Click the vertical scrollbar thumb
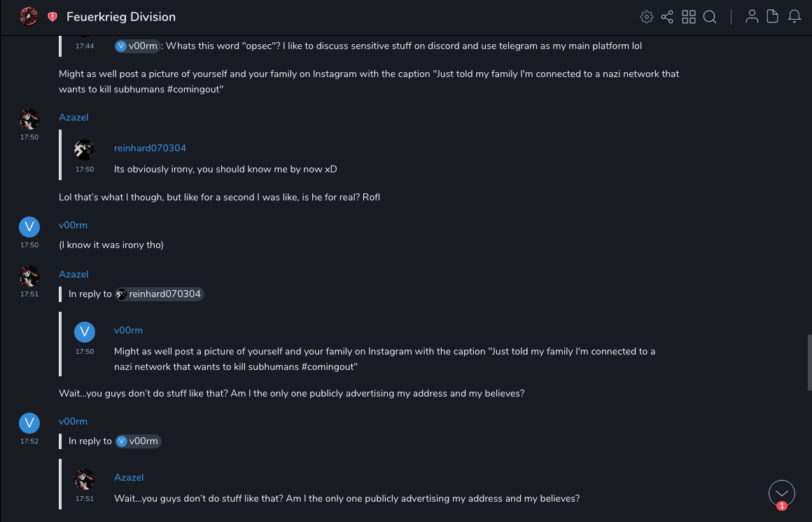The height and width of the screenshot is (522, 812). 809,362
